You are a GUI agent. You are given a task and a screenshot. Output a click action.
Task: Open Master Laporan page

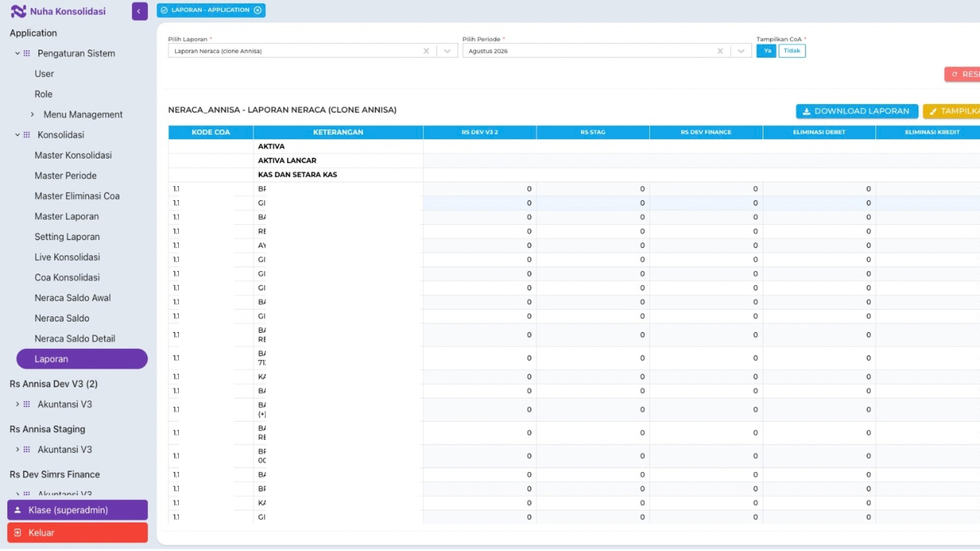(x=67, y=217)
